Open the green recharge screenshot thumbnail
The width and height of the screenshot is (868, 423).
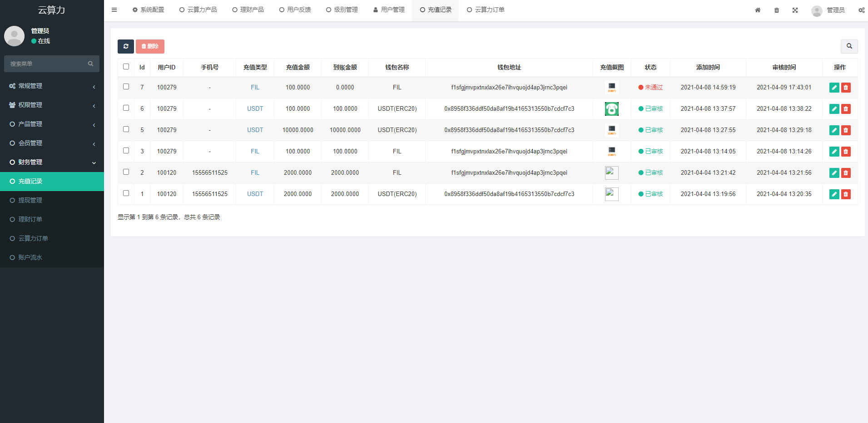point(612,109)
